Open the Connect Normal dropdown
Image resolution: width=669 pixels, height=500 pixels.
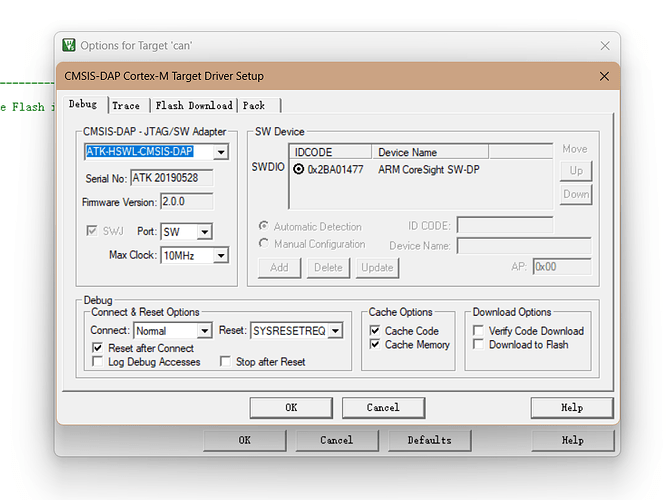[205, 331]
